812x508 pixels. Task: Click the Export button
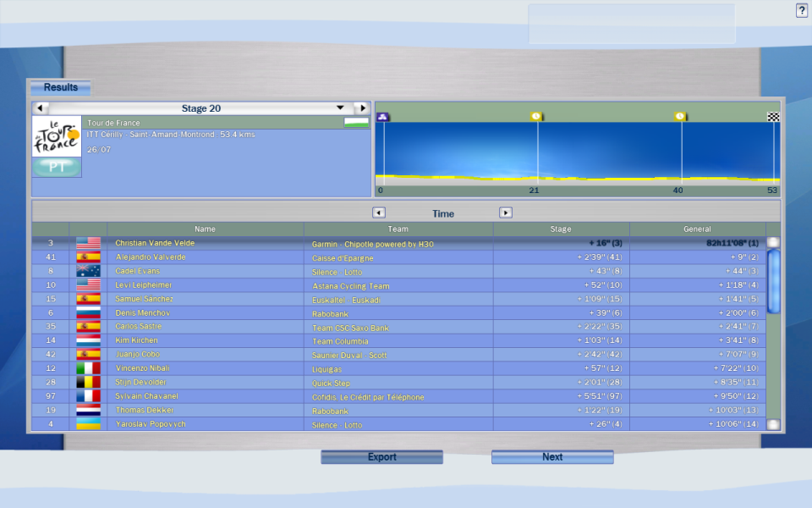tap(381, 457)
